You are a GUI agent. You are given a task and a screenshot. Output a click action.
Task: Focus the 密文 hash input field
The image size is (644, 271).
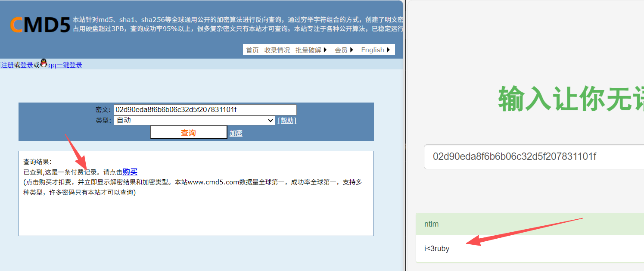(x=205, y=110)
